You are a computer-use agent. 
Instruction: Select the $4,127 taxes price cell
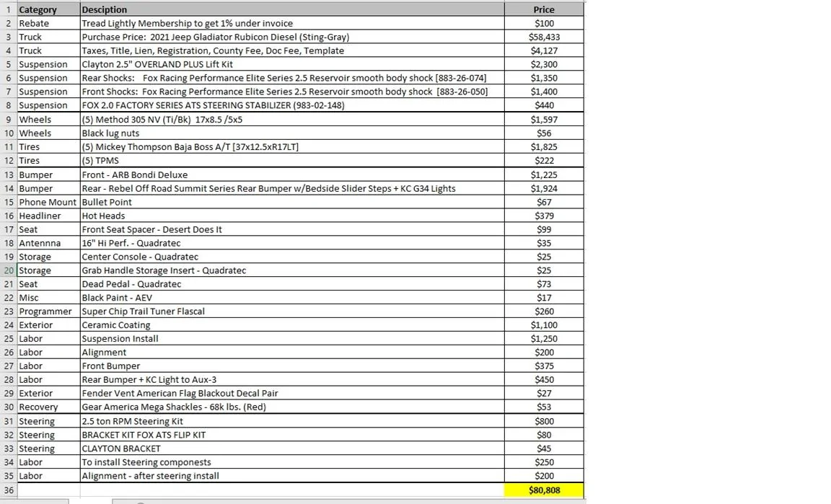click(544, 50)
